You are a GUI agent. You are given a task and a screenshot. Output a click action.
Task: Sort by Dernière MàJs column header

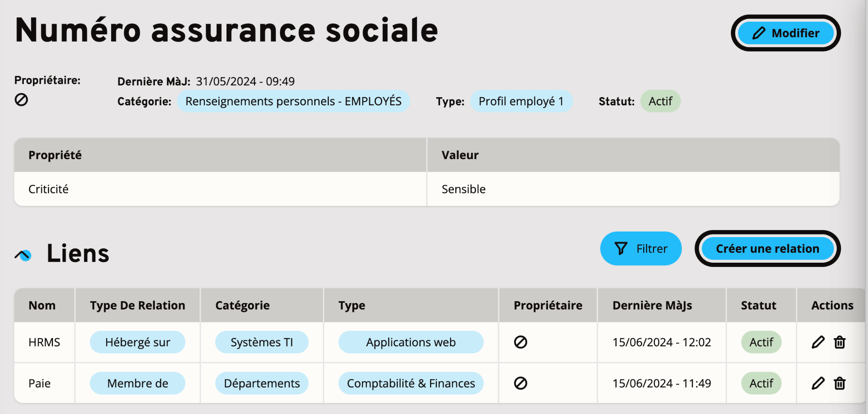pos(652,305)
